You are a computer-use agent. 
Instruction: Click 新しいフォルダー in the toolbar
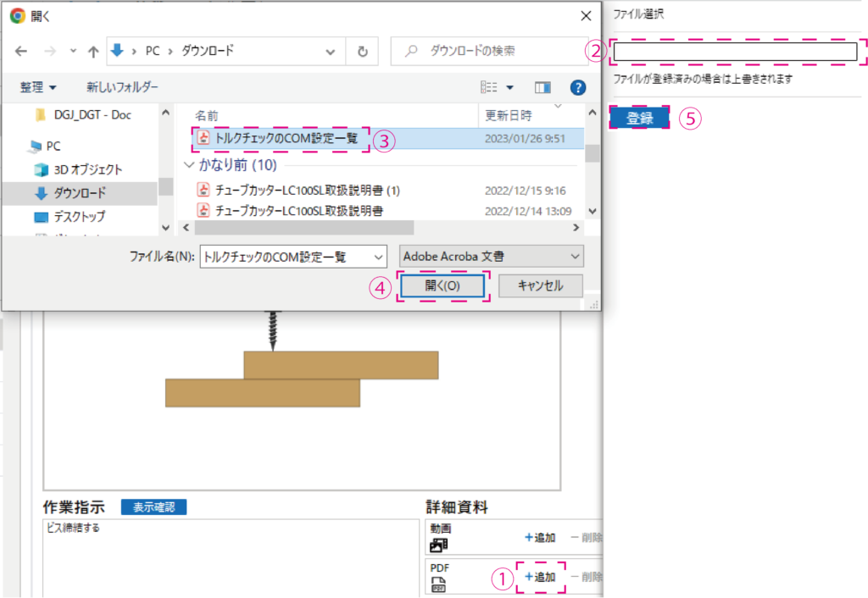point(122,87)
